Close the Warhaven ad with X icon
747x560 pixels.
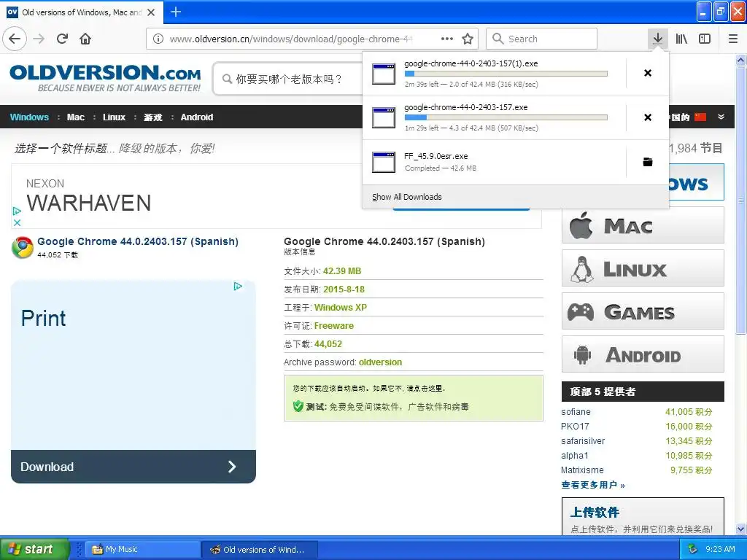tap(18, 222)
